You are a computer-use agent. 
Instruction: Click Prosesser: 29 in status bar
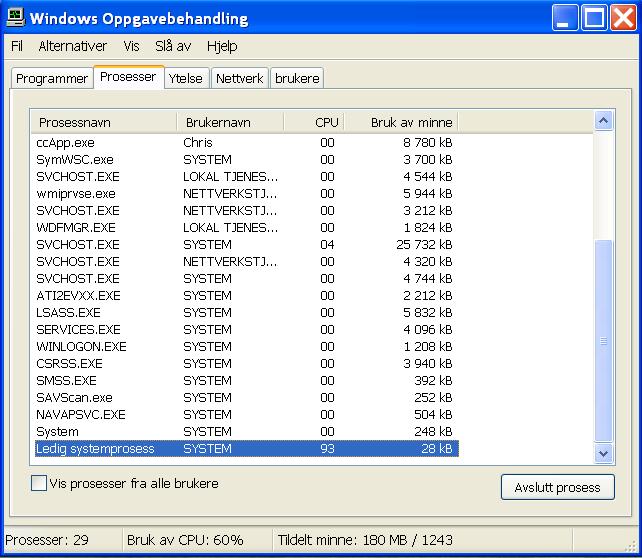pyautogui.click(x=47, y=540)
